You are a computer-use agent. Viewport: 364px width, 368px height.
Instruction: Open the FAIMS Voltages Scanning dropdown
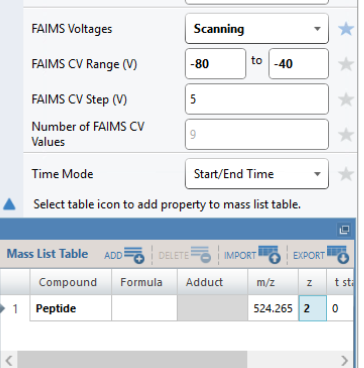257,29
